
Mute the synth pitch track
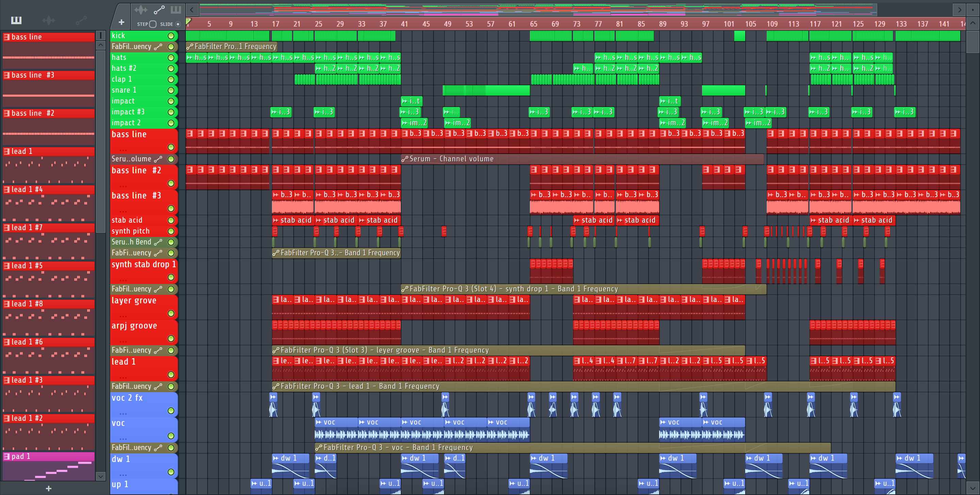click(x=171, y=231)
